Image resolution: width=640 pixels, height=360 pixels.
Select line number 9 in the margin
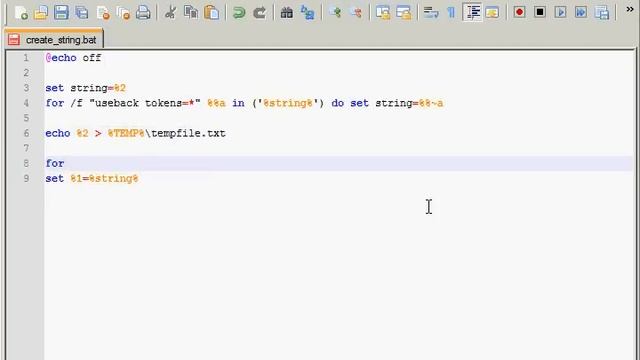click(26, 178)
